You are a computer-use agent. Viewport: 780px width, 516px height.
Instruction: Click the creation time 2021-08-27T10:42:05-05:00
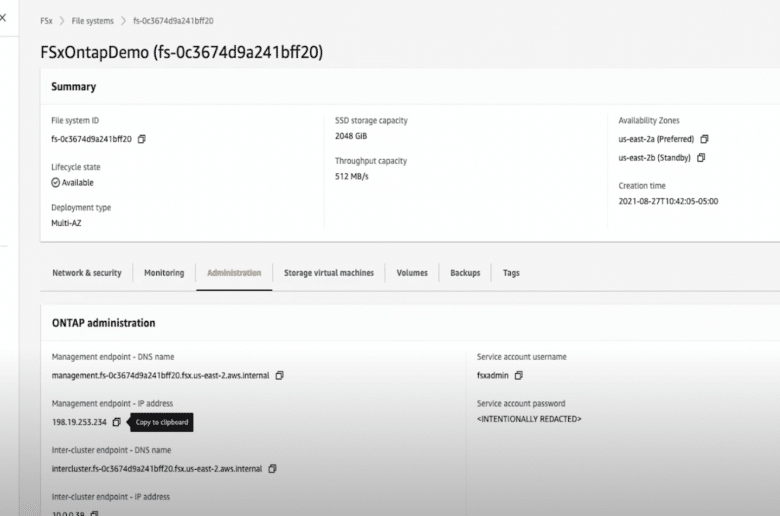pos(668,201)
